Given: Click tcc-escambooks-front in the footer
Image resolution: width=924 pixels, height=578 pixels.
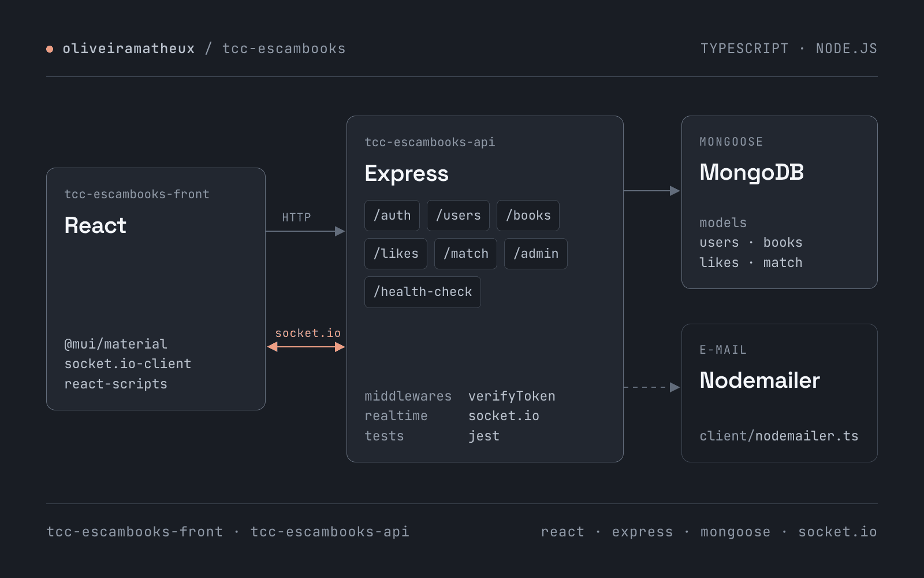Looking at the screenshot, I should (135, 532).
